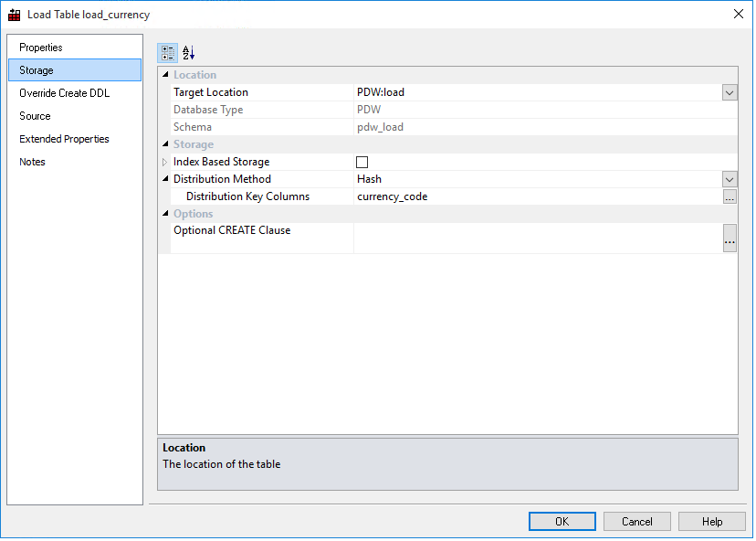The height and width of the screenshot is (541, 756).
Task: Close the Load Table dialog
Action: pos(738,14)
